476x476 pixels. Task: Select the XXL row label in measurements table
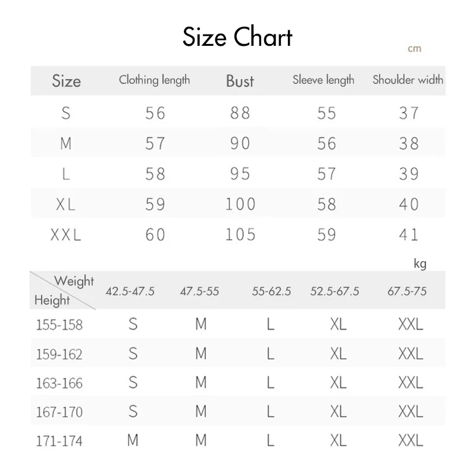66,235
